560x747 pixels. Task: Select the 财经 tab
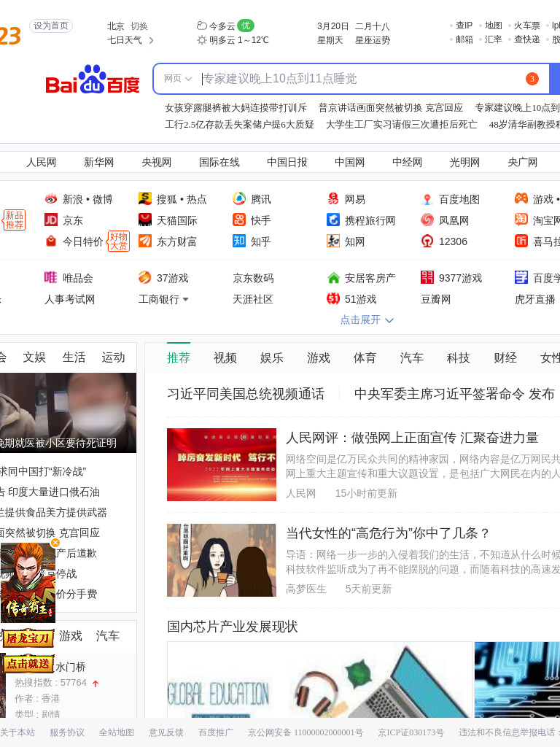505,357
